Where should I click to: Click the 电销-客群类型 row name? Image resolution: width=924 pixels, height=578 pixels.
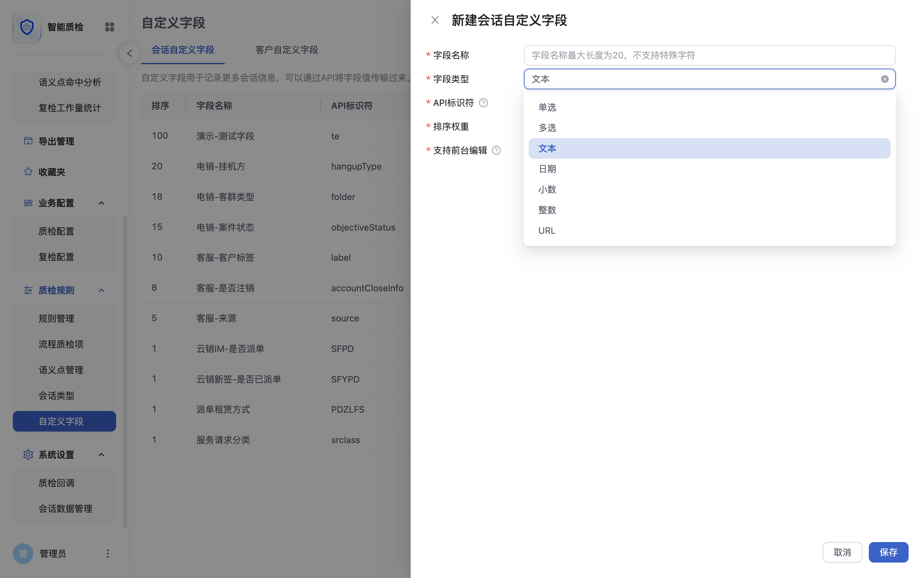[x=225, y=197]
